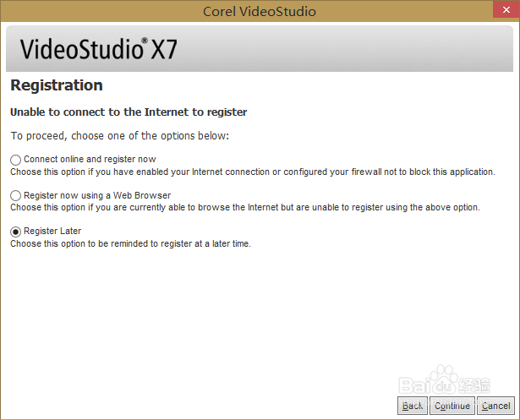Cancel the registration dialog

click(x=495, y=406)
